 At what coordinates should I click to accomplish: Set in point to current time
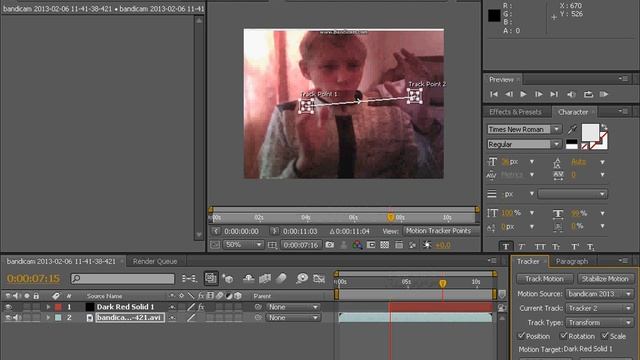(216, 231)
